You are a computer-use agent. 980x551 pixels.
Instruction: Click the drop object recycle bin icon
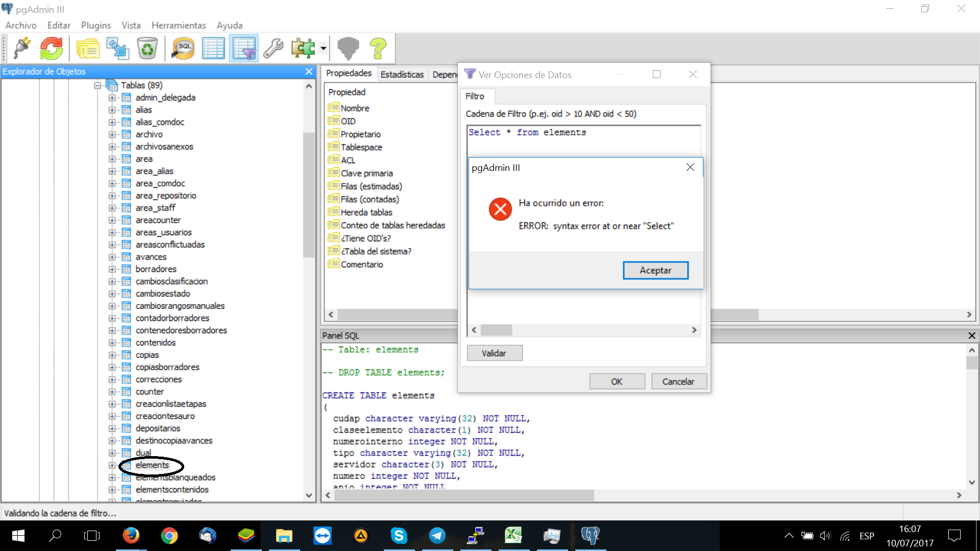pos(147,48)
